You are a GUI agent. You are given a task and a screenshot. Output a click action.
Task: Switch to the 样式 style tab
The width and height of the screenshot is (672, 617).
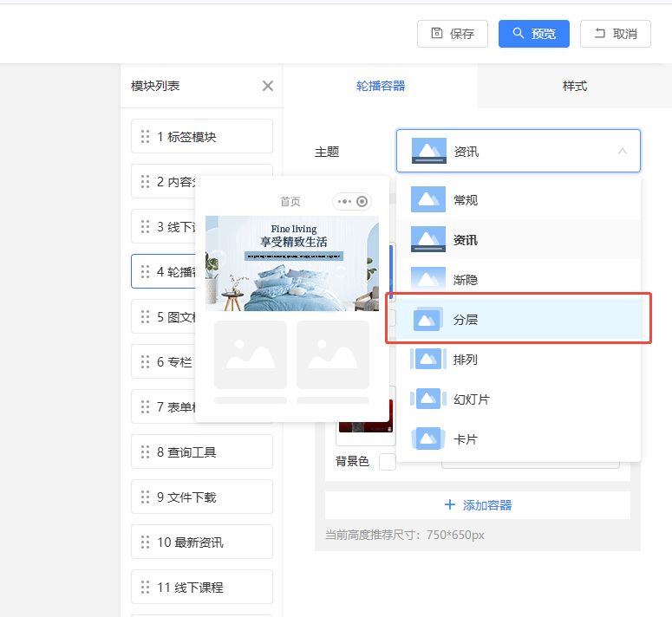pyautogui.click(x=574, y=86)
